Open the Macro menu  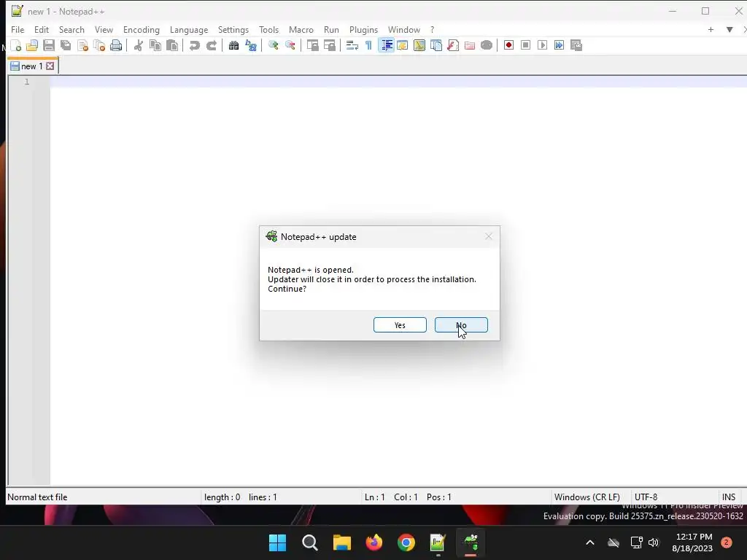point(301,29)
